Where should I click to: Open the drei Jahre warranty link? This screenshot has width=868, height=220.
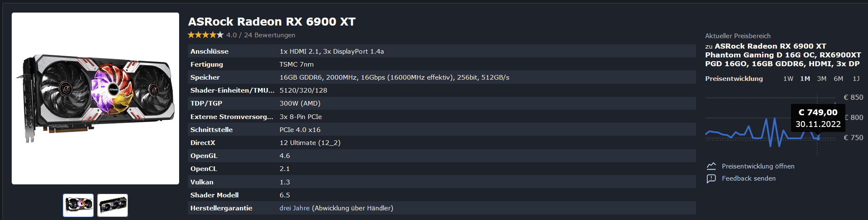click(295, 208)
